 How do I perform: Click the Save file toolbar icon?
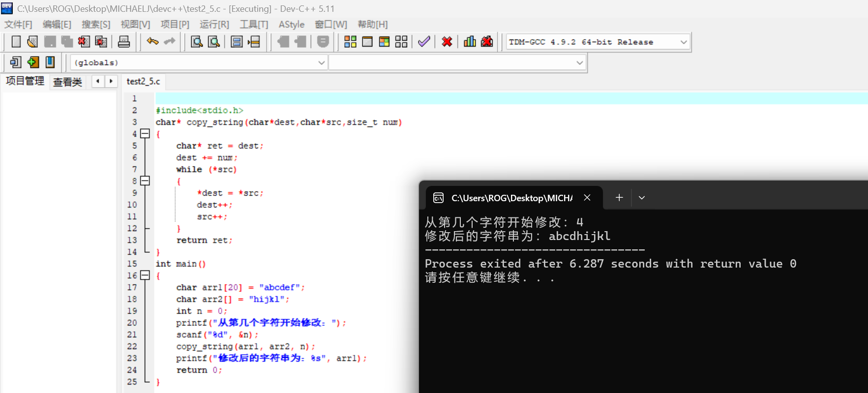tap(50, 42)
